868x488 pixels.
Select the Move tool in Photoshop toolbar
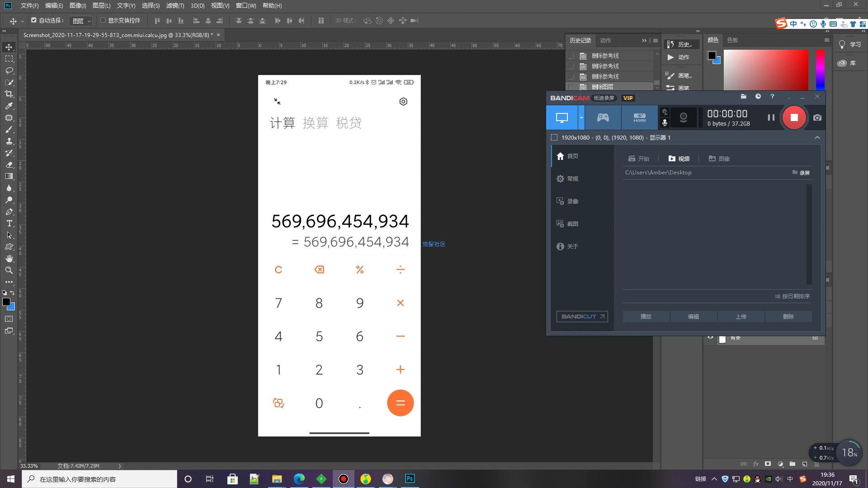(9, 47)
